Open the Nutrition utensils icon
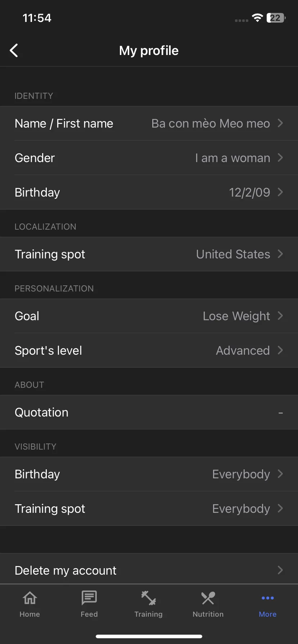 click(208, 598)
